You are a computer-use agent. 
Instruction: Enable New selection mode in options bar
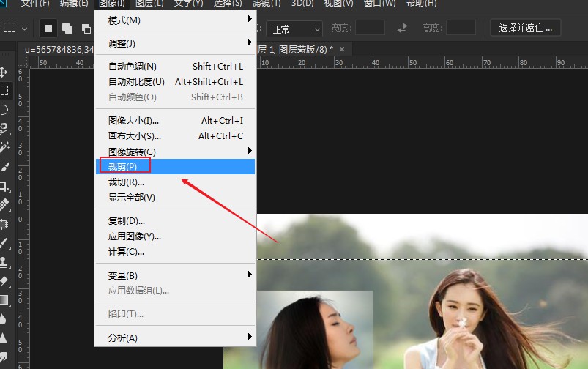coord(49,29)
